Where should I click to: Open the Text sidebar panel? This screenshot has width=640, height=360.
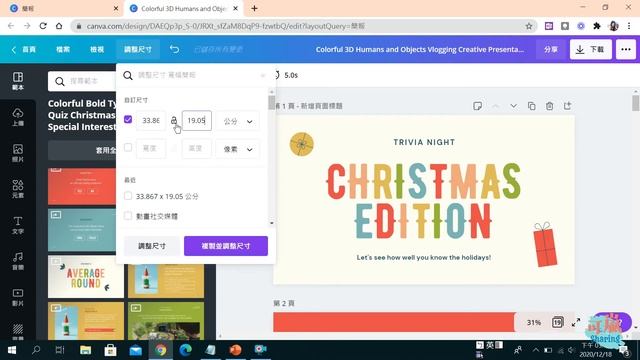(18, 224)
